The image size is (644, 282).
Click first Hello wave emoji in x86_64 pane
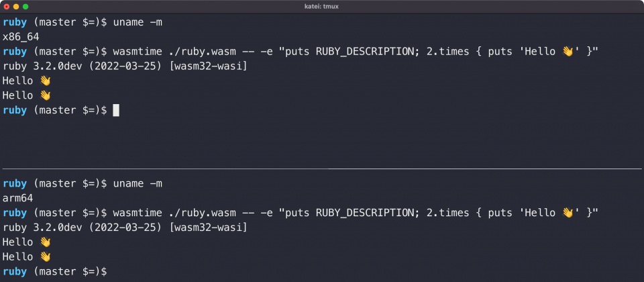pyautogui.click(x=45, y=81)
